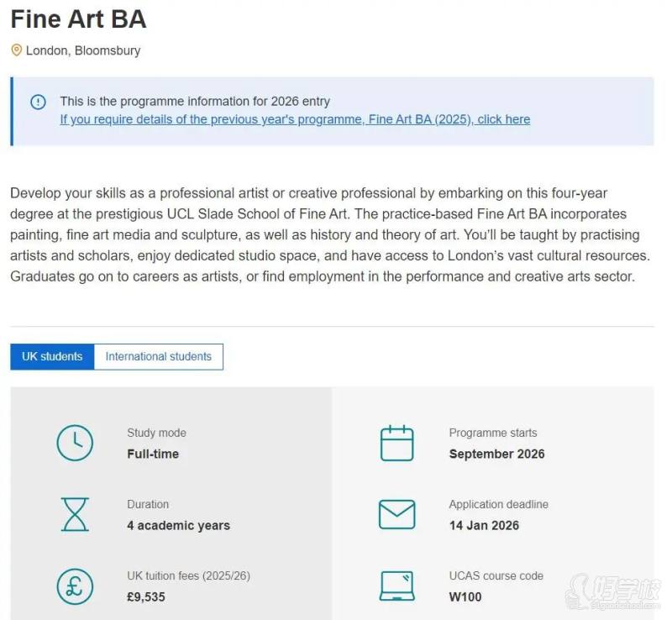This screenshot has height=620, width=672.
Task: Click the Fine Art BA page heading
Action: tap(78, 18)
